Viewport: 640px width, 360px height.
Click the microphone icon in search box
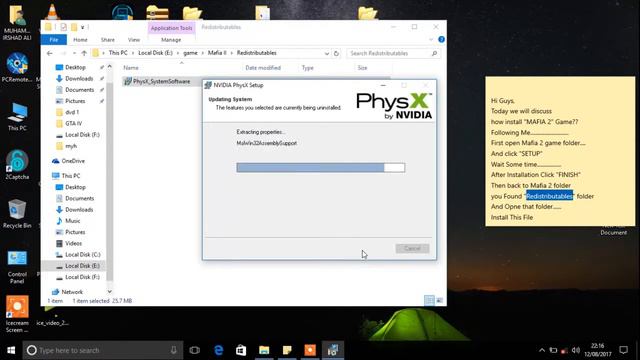[x=173, y=350]
